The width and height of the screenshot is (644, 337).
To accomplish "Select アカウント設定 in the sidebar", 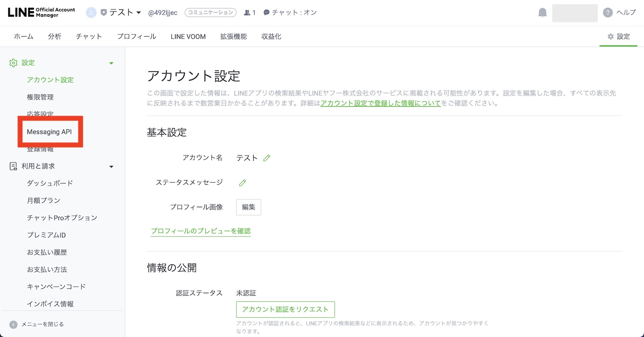I will coord(50,80).
